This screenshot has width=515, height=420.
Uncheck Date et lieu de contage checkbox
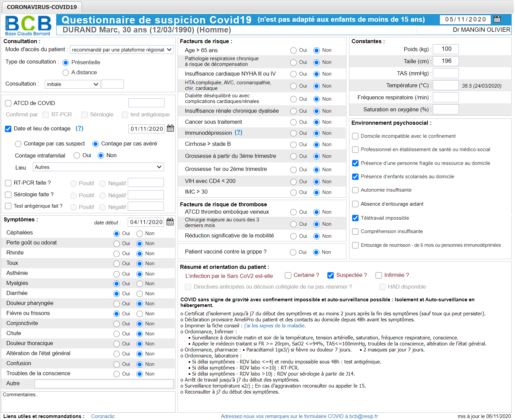(x=8, y=129)
